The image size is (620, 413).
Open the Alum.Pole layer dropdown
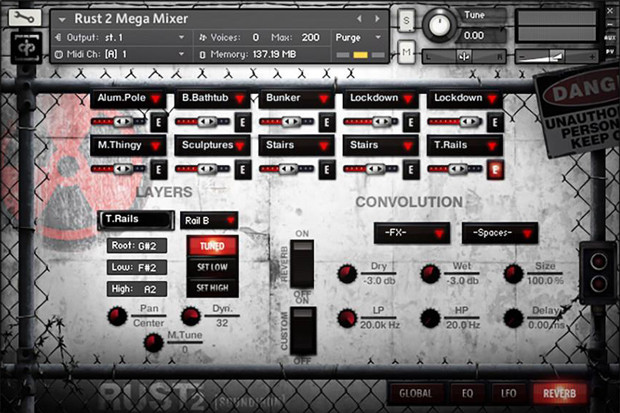pos(128,99)
